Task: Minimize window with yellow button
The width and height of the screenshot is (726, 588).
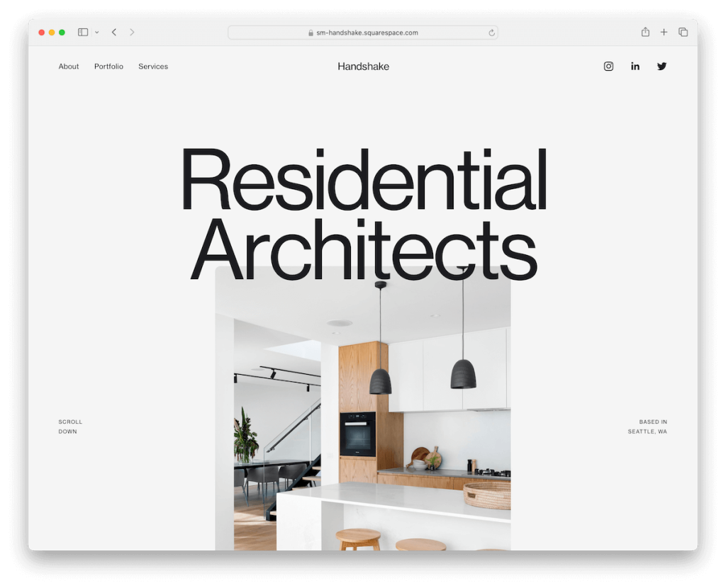Action: [51, 33]
